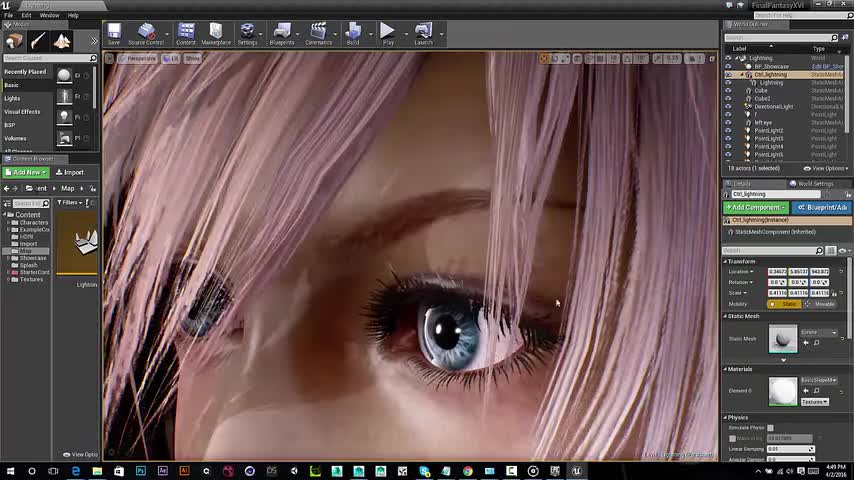854x480 pixels.
Task: Click the Details property matrix grid icon
Action: tap(831, 251)
